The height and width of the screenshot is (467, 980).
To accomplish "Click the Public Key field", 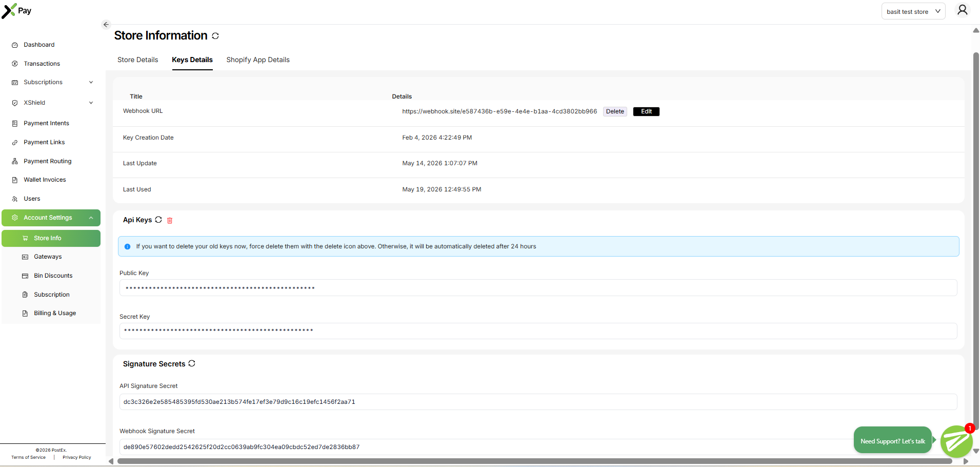I will click(x=538, y=287).
